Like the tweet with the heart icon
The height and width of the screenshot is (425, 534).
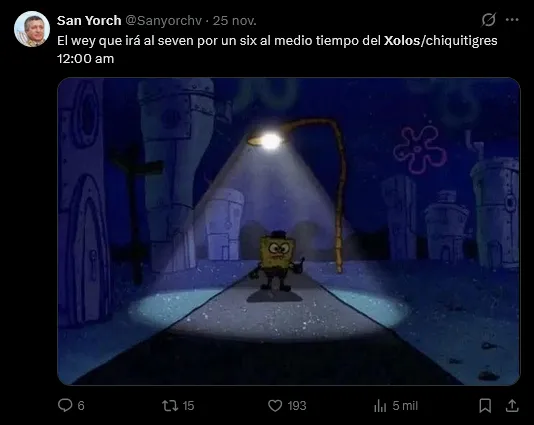[x=275, y=406]
